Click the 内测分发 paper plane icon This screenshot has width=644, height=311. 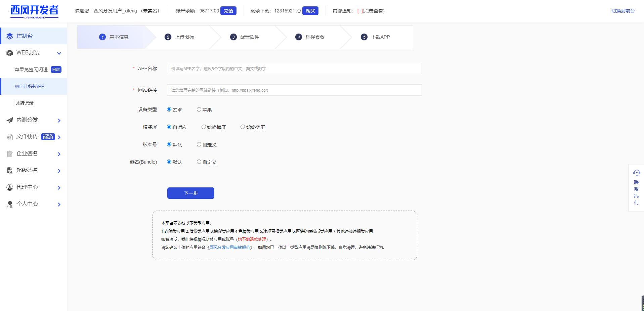(10, 120)
